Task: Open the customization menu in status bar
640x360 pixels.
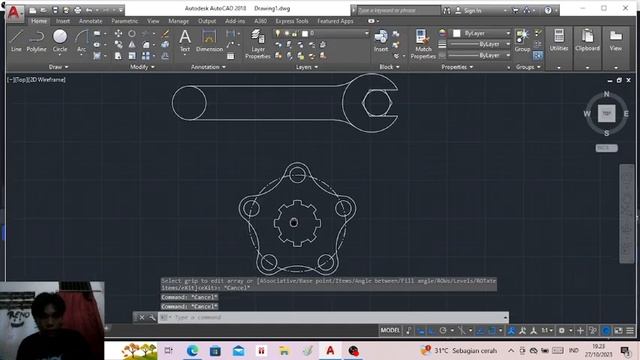Action: [630, 330]
